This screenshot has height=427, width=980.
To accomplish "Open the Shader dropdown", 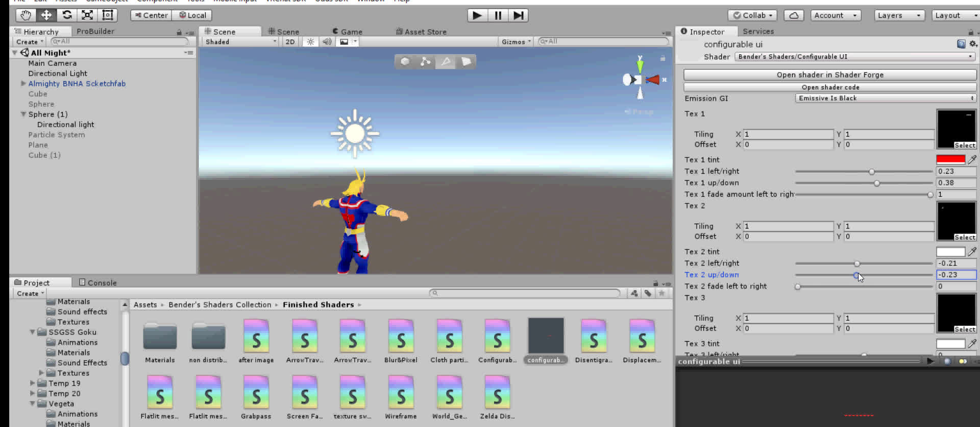I will pyautogui.click(x=855, y=57).
